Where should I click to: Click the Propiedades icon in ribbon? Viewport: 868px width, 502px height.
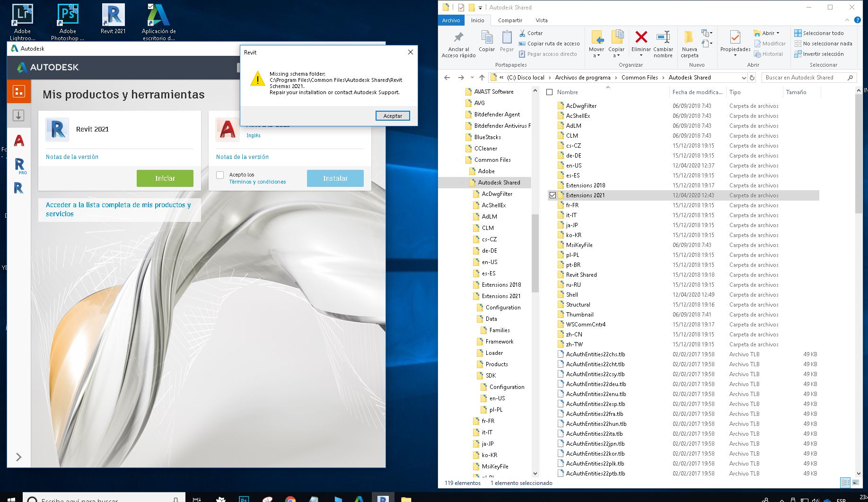coord(735,37)
